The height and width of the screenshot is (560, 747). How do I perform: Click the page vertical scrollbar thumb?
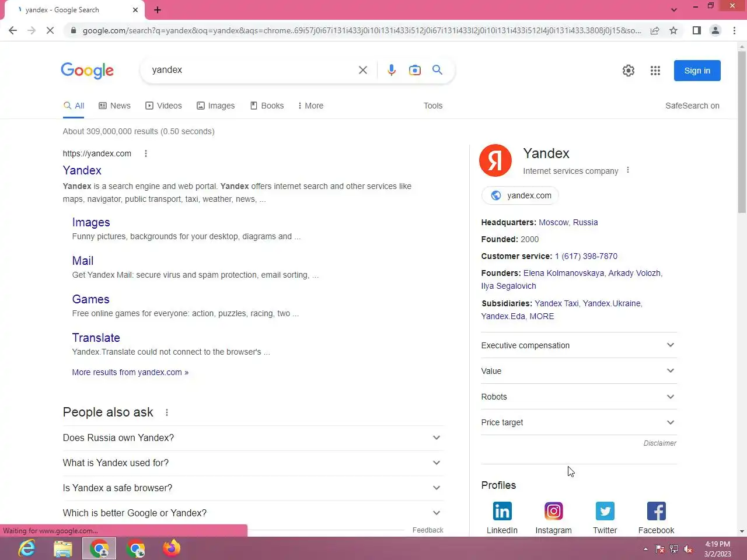742,132
